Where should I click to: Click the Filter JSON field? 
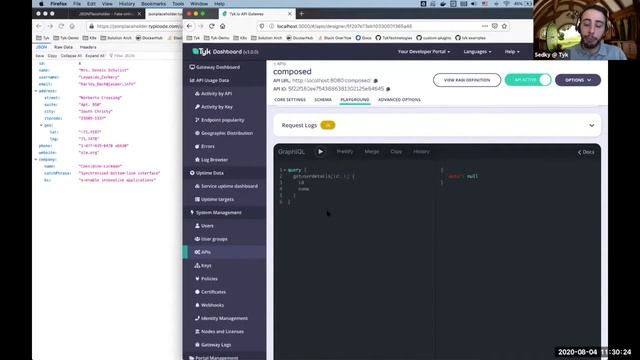pos(124,56)
